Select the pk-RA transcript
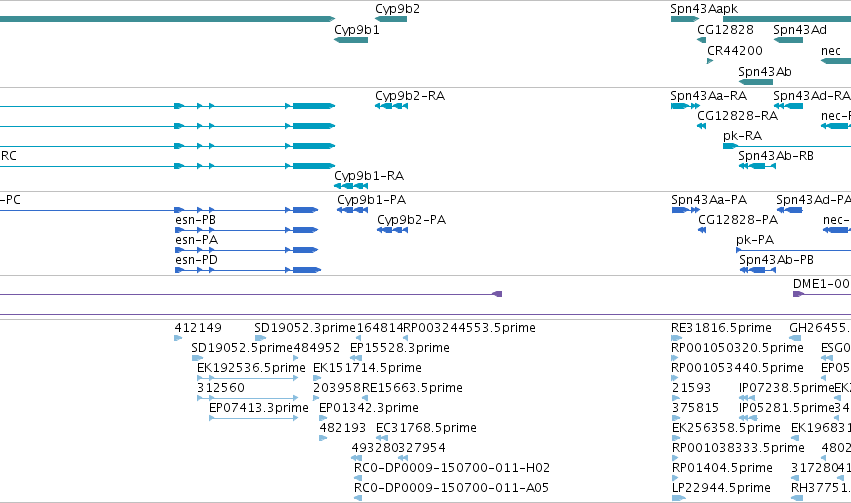The image size is (851, 503). (x=787, y=146)
